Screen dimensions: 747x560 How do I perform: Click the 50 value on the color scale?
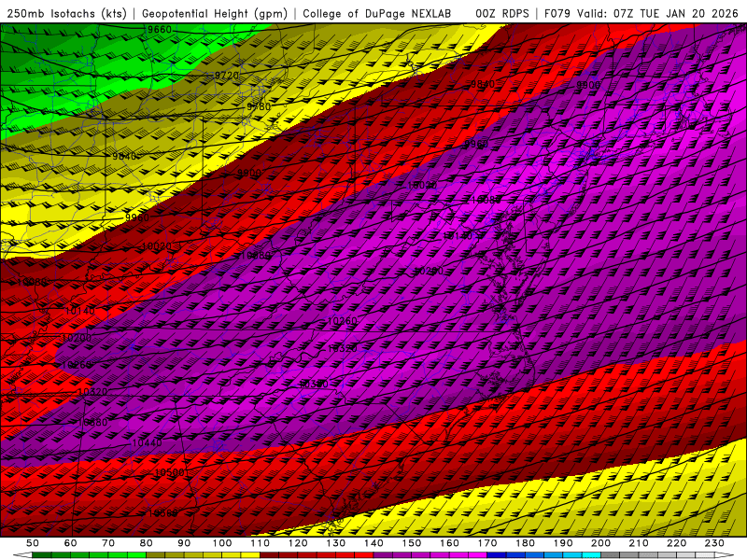click(33, 543)
